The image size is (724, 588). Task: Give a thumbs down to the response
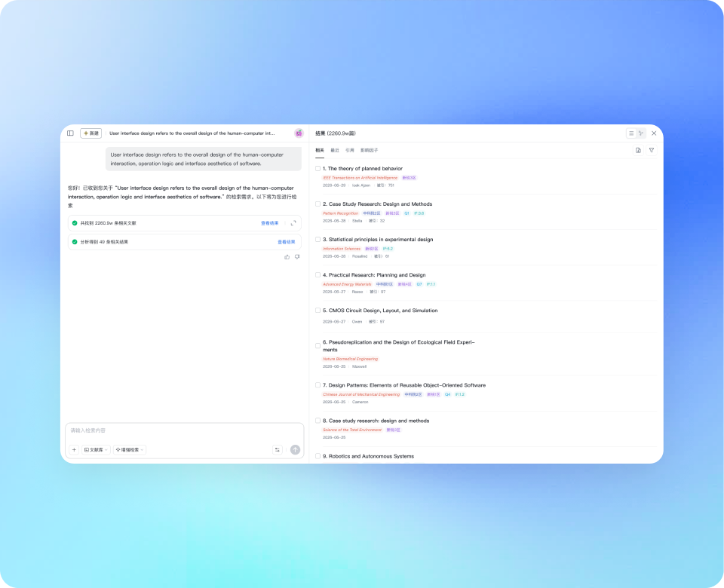coord(297,257)
